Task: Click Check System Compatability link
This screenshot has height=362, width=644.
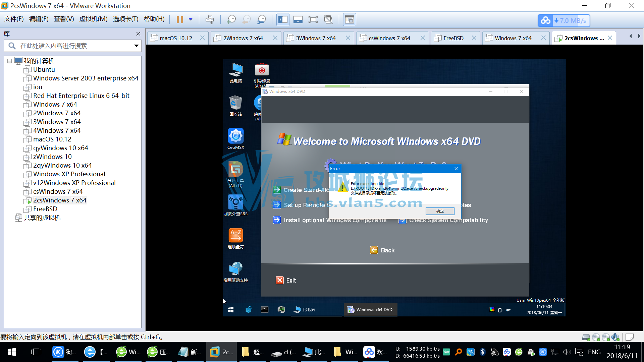Action: click(448, 220)
